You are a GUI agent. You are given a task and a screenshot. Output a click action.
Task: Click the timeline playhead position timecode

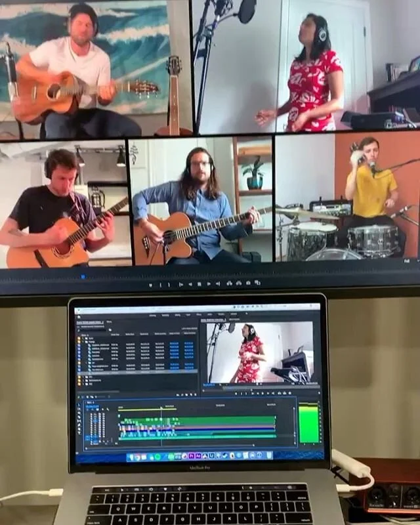(x=92, y=406)
